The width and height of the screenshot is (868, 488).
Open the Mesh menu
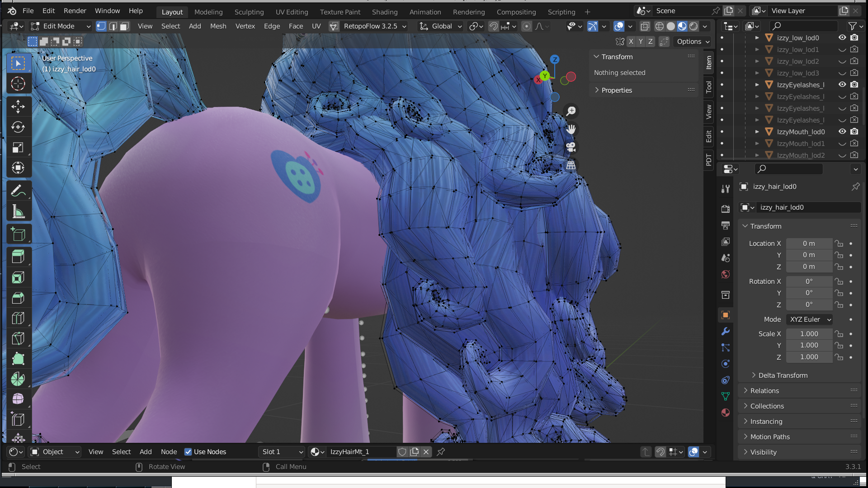tap(218, 26)
